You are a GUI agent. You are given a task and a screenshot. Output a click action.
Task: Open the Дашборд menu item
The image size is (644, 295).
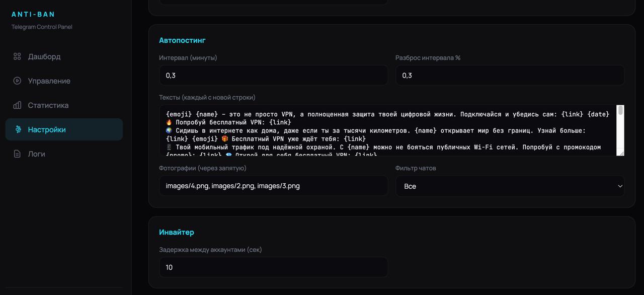click(x=64, y=56)
